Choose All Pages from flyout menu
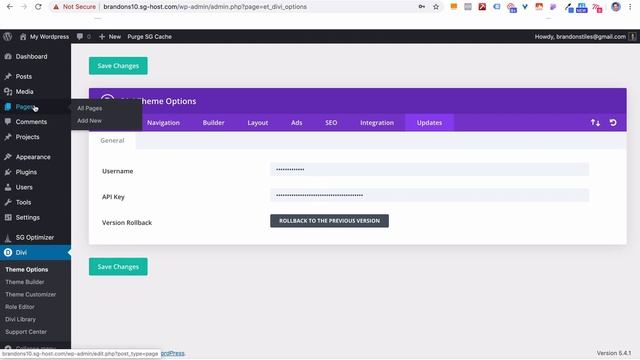 point(90,108)
